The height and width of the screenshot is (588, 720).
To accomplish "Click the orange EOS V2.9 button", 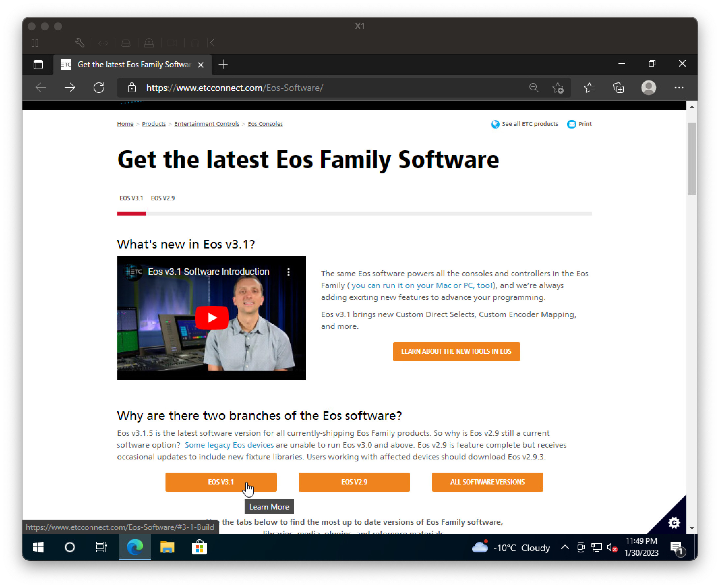I will pos(354,482).
